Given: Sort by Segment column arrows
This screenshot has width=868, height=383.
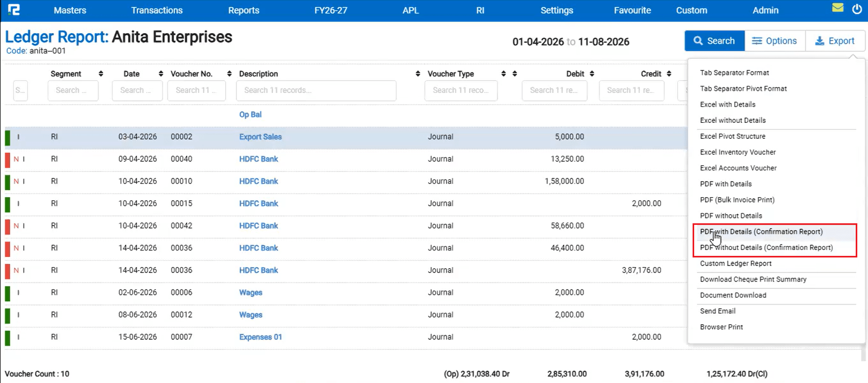Looking at the screenshot, I should click(x=101, y=74).
